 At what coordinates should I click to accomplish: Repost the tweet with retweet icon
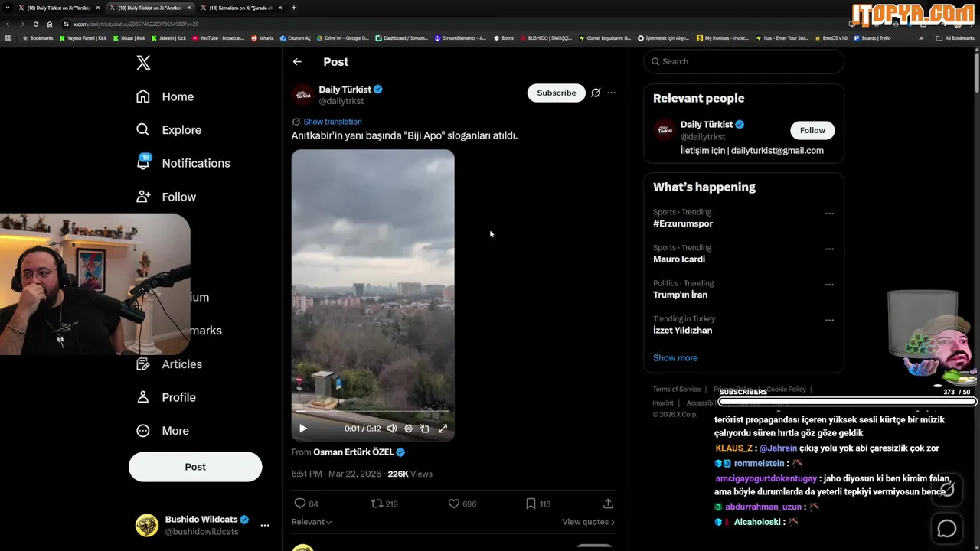(x=377, y=504)
